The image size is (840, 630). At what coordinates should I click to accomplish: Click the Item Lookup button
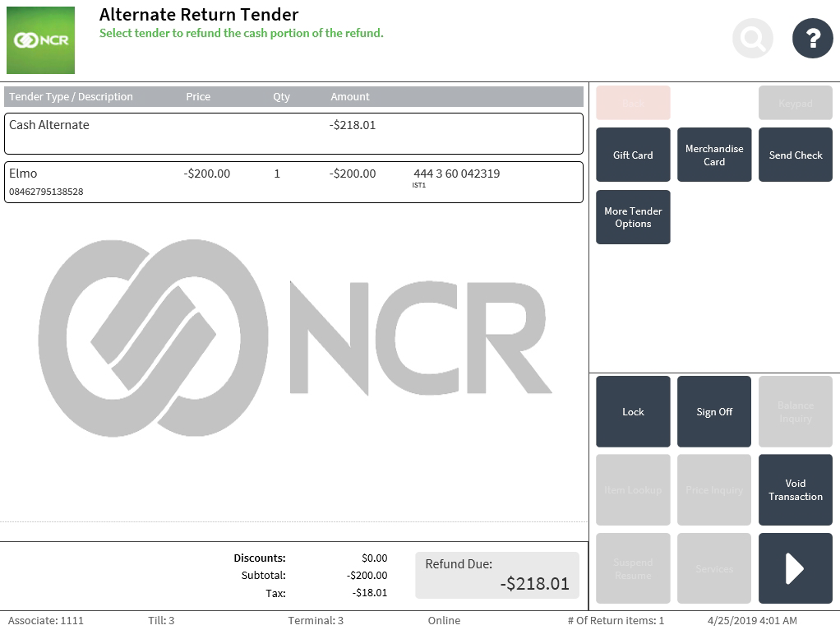point(633,489)
